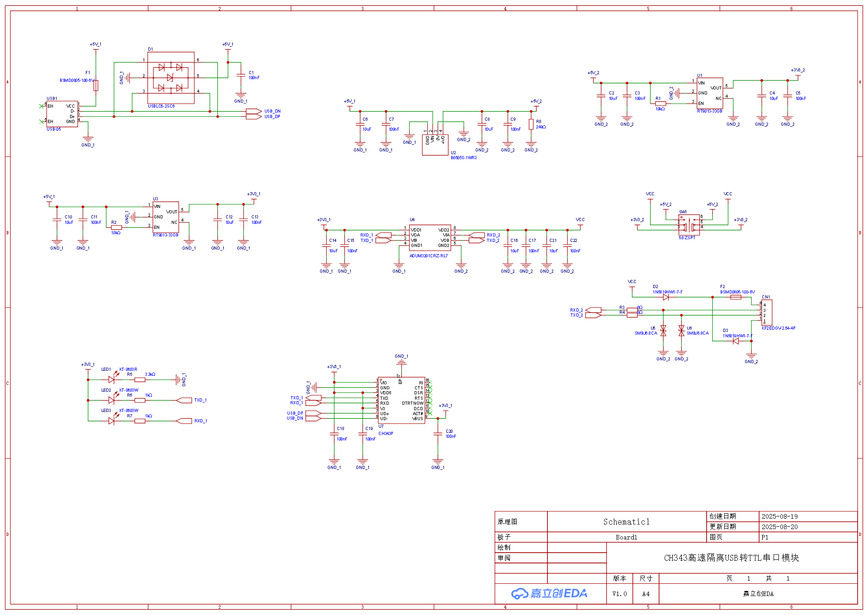868x615 pixels.
Task: Select the C1 100nF capacitor symbol
Action: click(241, 75)
